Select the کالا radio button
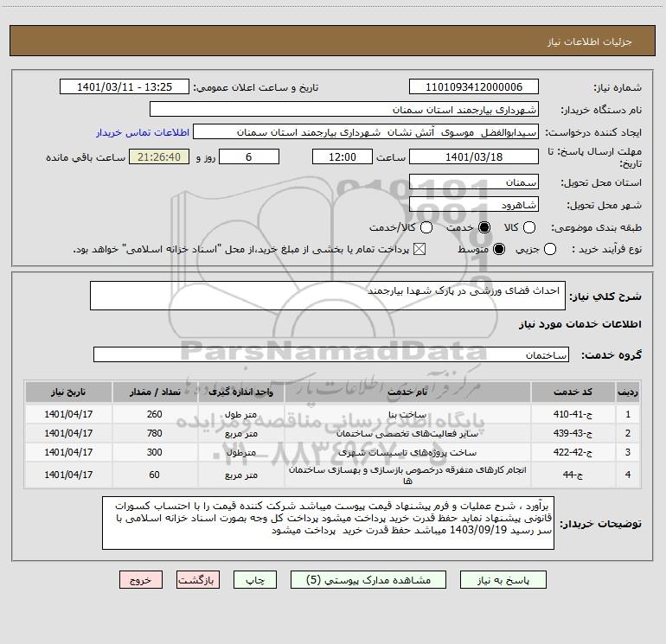Screen dimensions: 666x644 528,227
